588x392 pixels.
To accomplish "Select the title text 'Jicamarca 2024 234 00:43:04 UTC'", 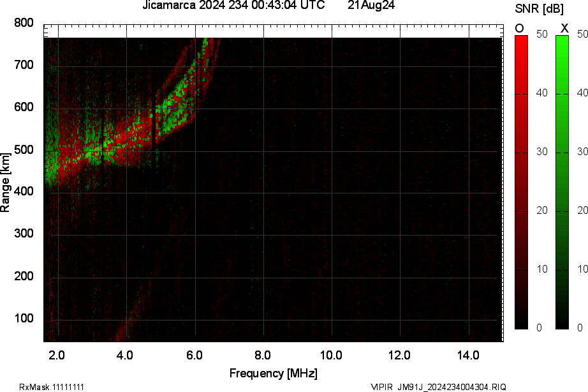I will pos(233,5).
